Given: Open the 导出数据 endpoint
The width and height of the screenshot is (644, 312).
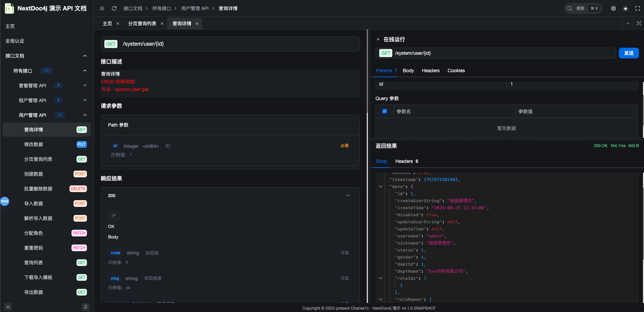Looking at the screenshot, I should click(x=47, y=292).
